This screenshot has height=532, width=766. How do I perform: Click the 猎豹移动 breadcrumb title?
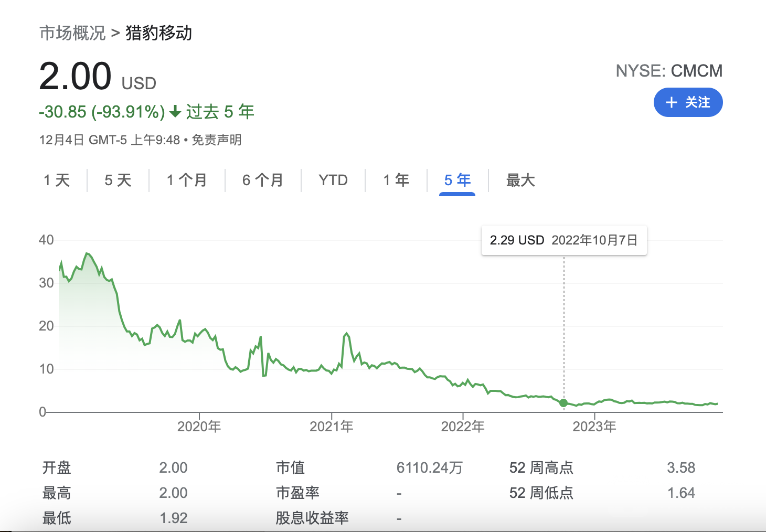pos(158,33)
